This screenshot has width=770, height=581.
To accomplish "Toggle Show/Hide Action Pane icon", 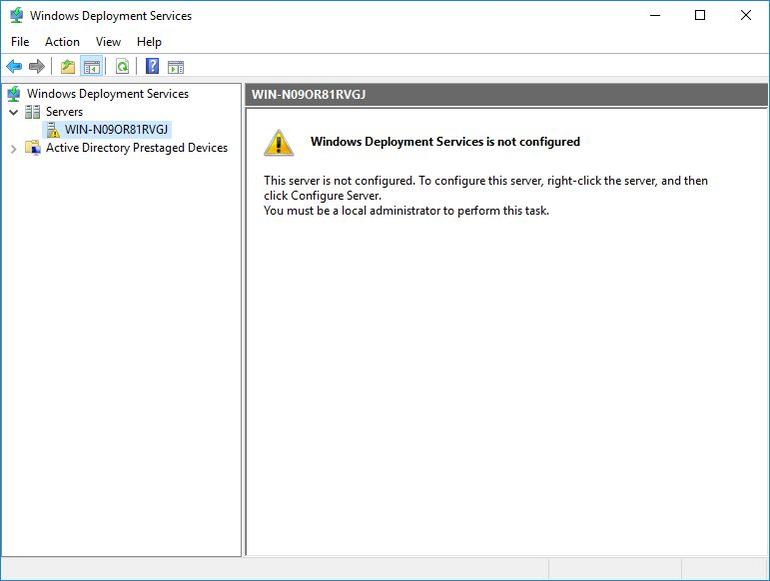I will coord(176,67).
